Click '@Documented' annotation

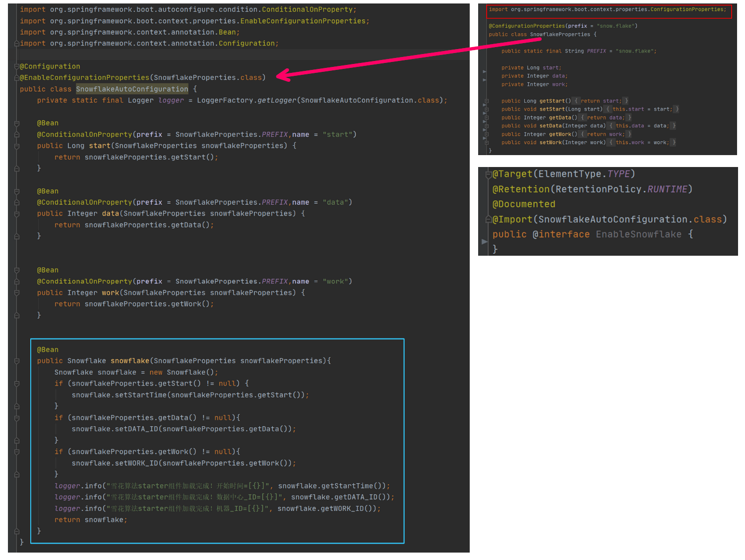point(524,204)
